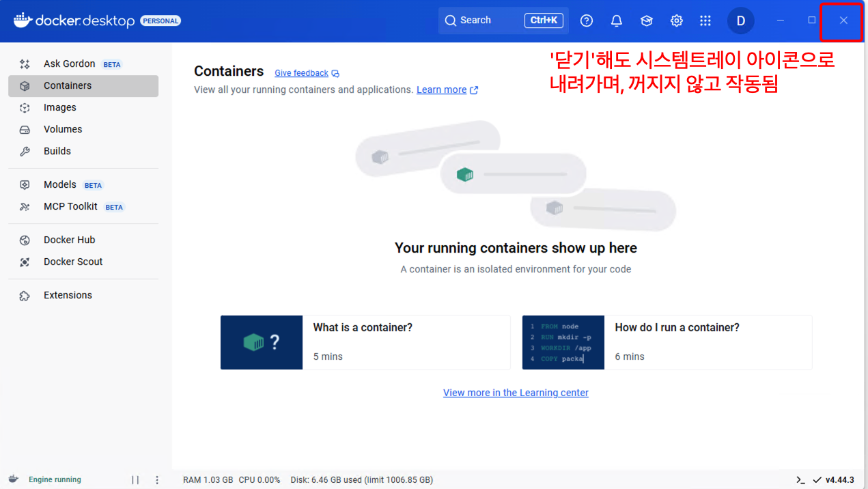
Task: Click the What is a container thumbnail
Action: 262,342
